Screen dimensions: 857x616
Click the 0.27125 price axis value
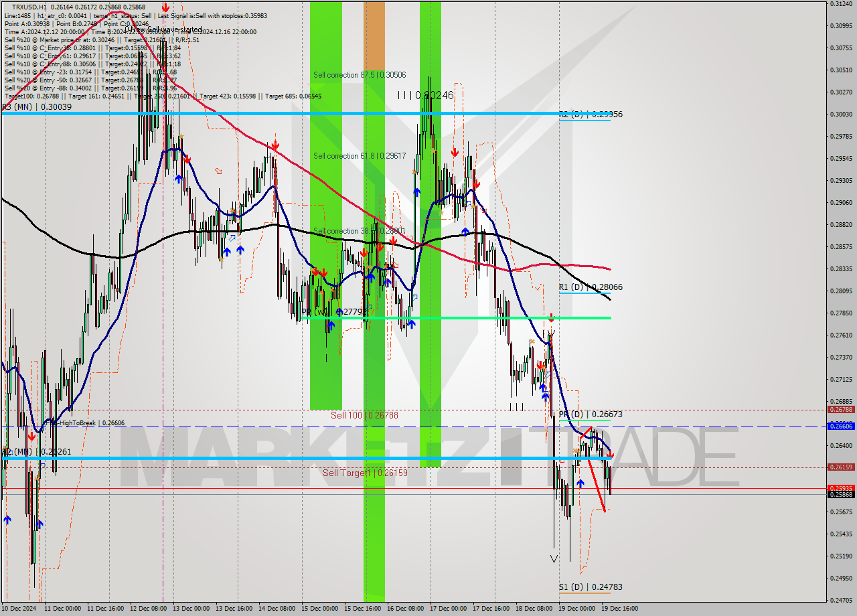841,379
